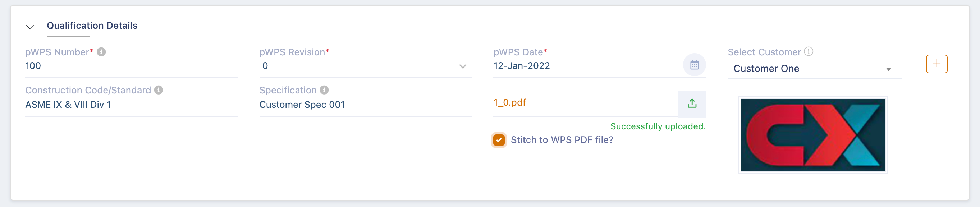Select the Qualification Details heading tab
Viewport: 980px width, 207px height.
click(92, 26)
